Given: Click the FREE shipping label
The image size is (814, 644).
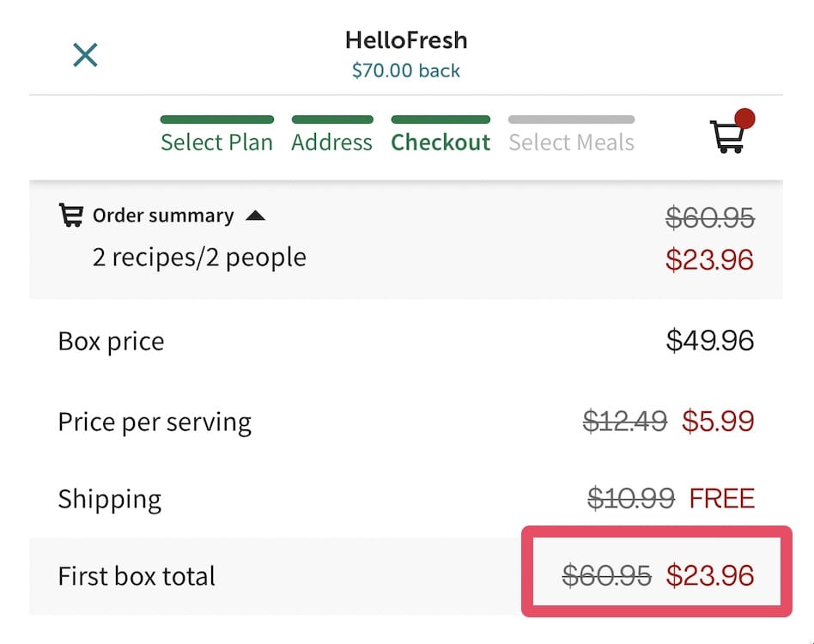Looking at the screenshot, I should (721, 498).
